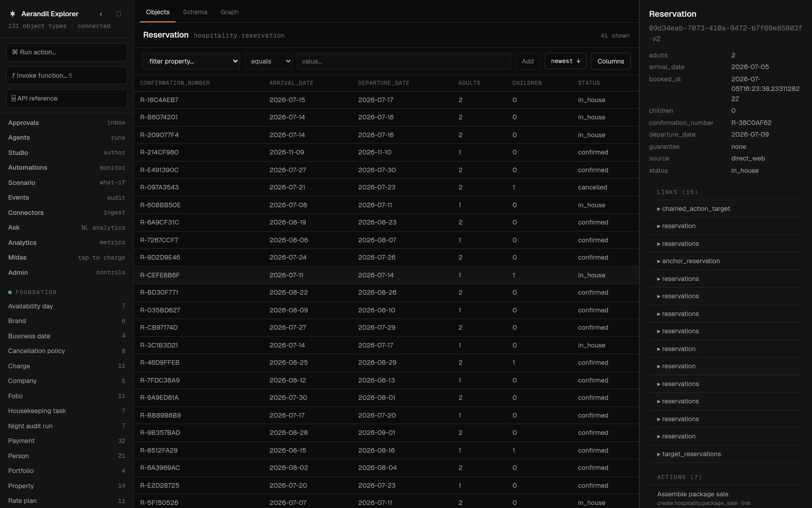Toggle the newest sort order button
Viewport: 812px width, 508px height.
(565, 61)
